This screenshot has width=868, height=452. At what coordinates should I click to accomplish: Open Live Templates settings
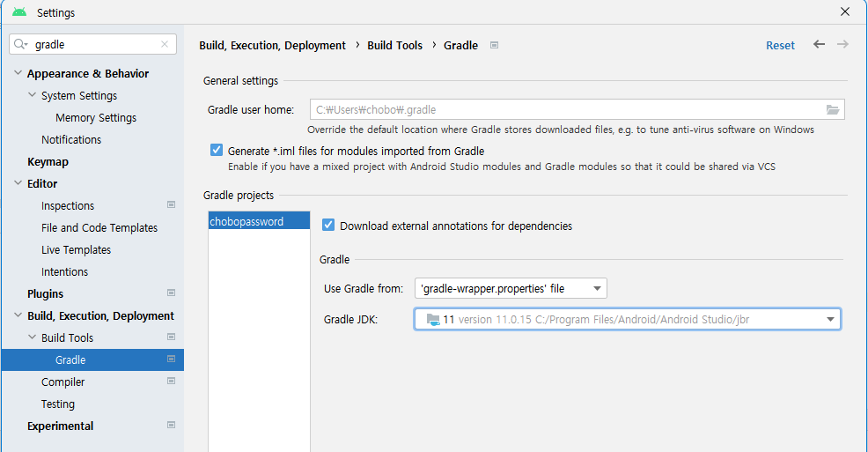point(76,250)
